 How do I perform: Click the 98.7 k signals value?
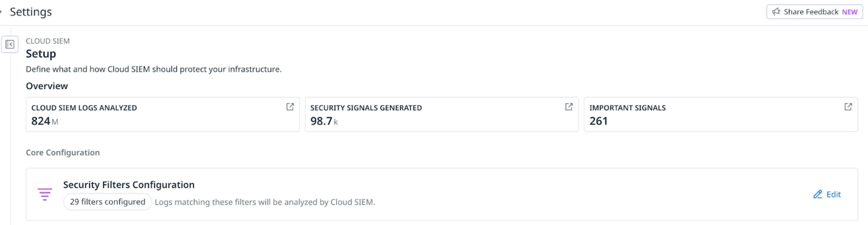(324, 121)
